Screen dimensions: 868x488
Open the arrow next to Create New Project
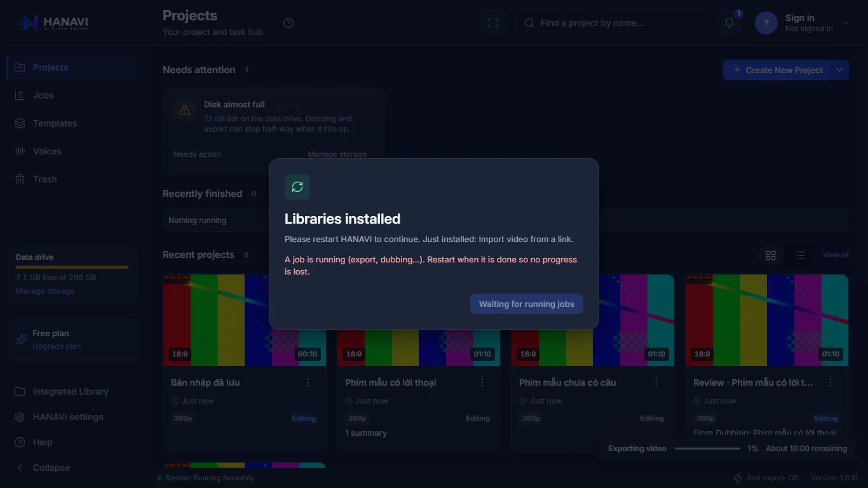[839, 70]
